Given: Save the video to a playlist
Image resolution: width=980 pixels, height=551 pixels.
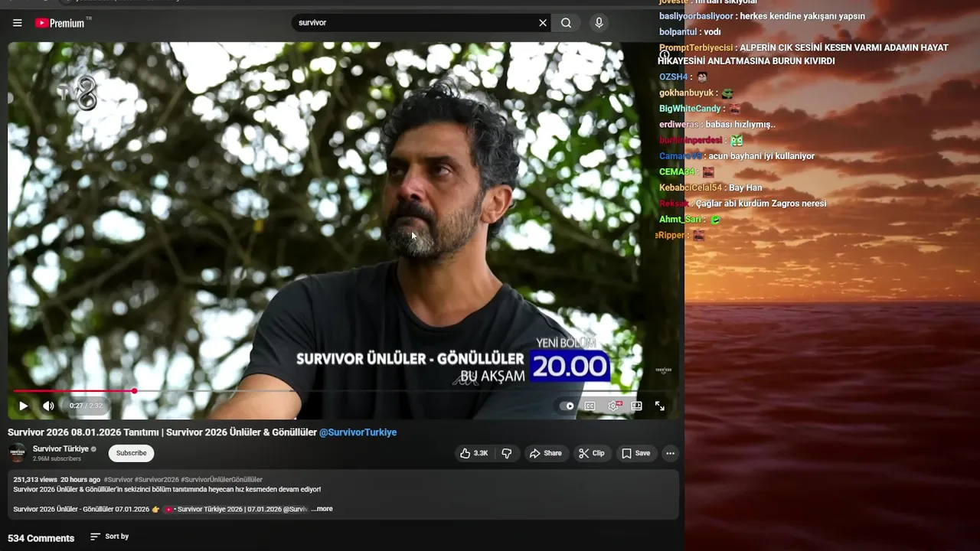Looking at the screenshot, I should pos(636,453).
